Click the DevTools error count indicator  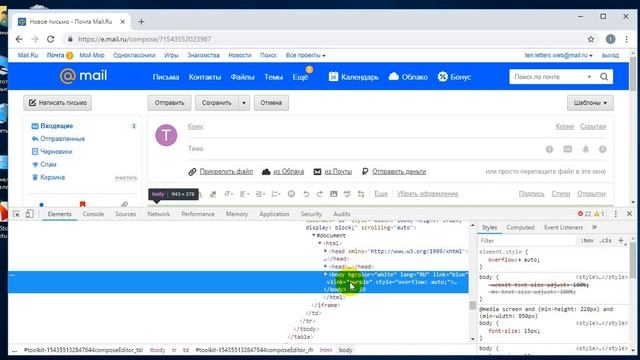[584, 214]
